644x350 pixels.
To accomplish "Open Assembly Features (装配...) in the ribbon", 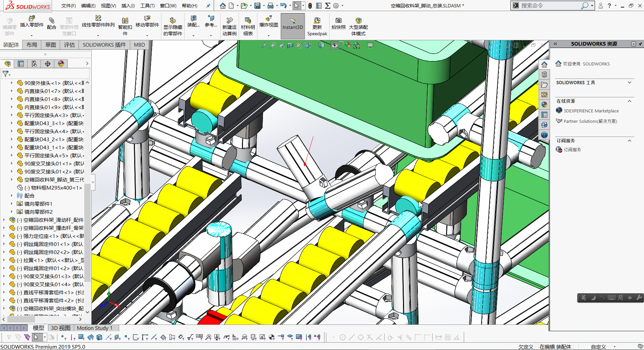I will pos(193,21).
